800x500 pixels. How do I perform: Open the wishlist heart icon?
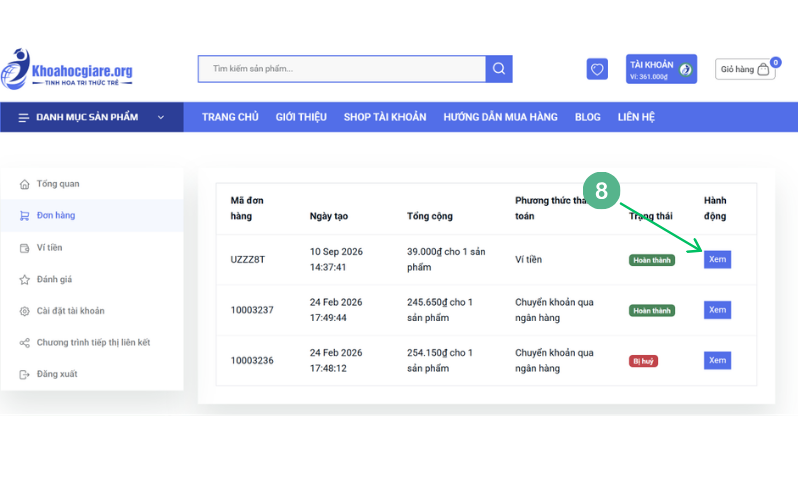(597, 69)
